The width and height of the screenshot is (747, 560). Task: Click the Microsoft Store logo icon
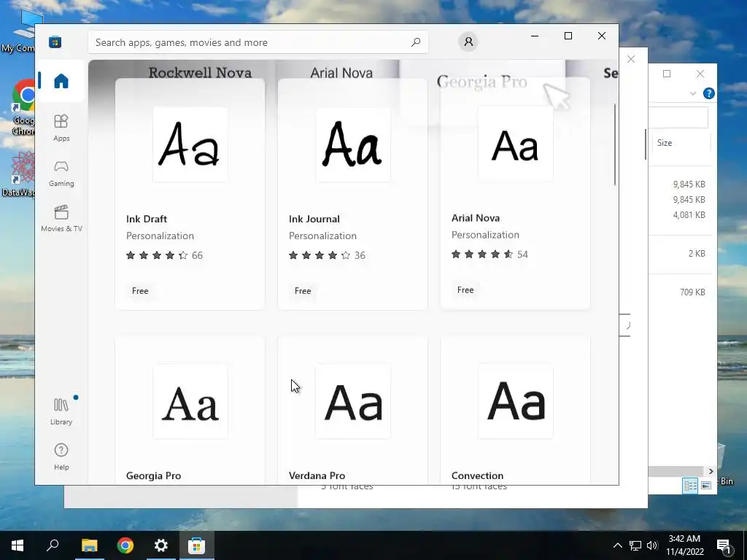(x=55, y=42)
